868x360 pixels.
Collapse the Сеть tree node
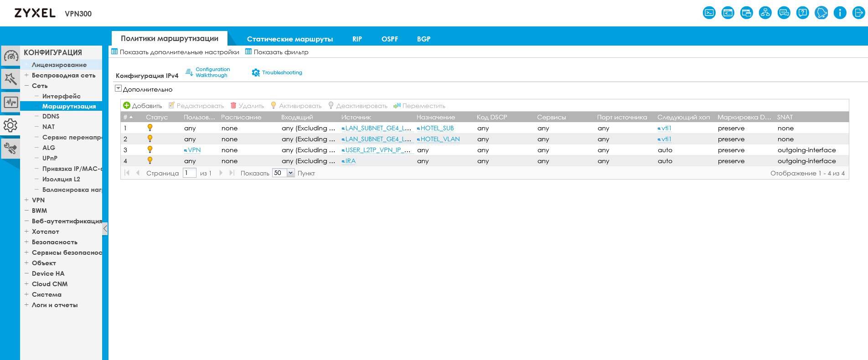point(26,86)
